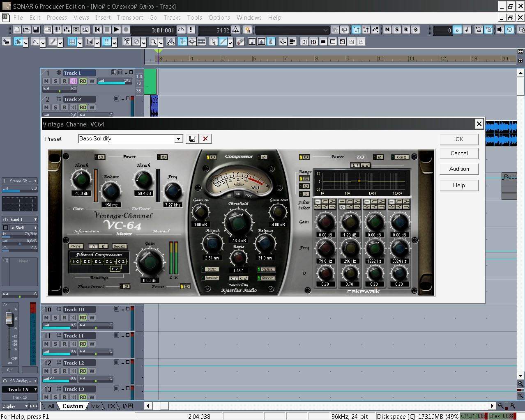Toggle the Snap to Grid button
The height and width of the screenshot is (420, 525).
[72, 41]
